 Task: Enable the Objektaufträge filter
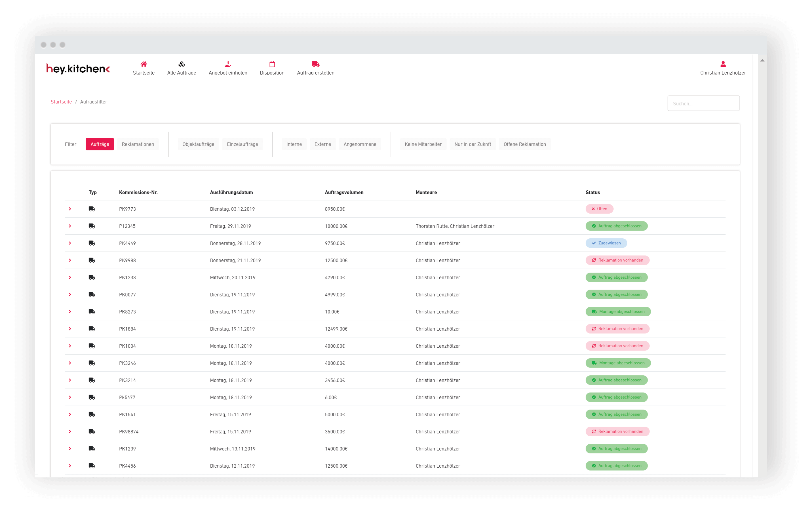coord(198,144)
